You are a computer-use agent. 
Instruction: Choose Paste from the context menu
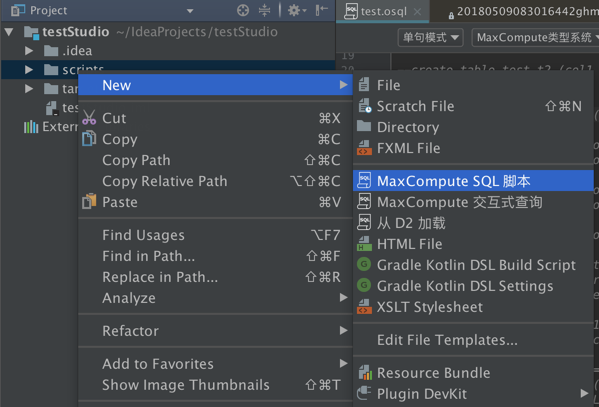coord(215,202)
